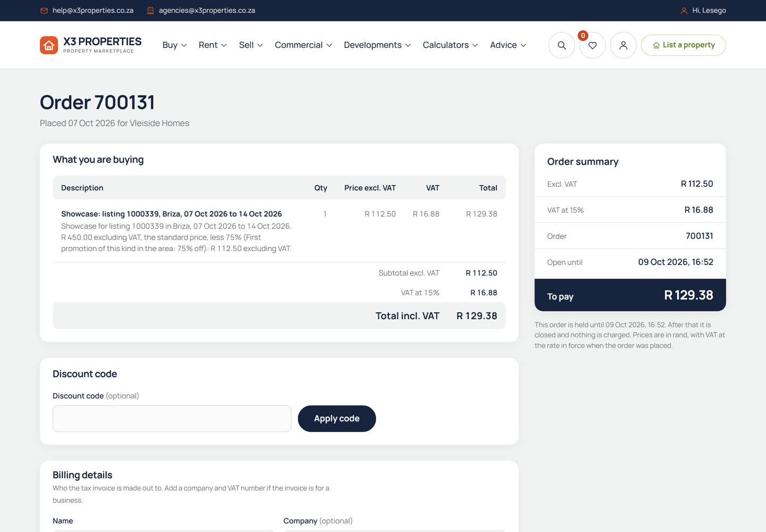Click the building icon beside agencies email
766x532 pixels.
151,11
